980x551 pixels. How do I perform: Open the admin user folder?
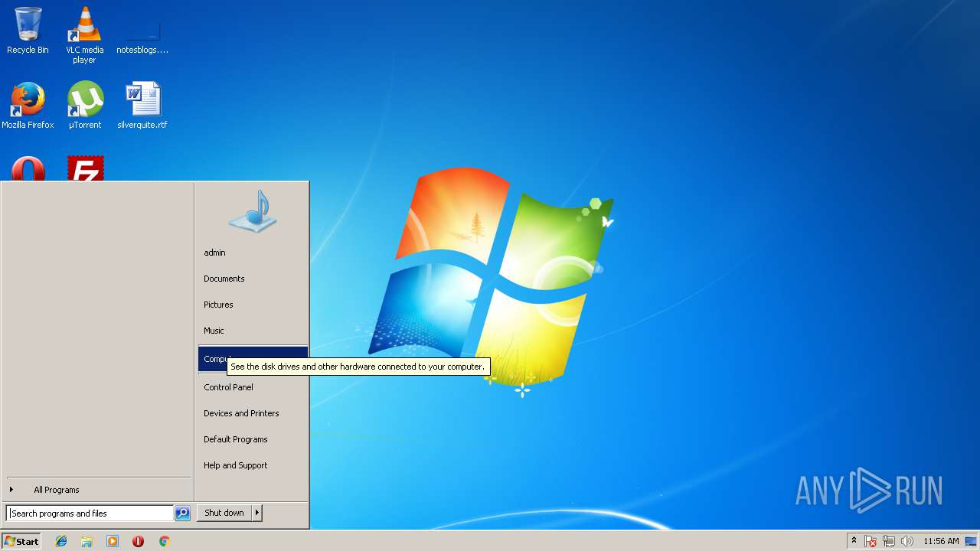tap(253, 253)
